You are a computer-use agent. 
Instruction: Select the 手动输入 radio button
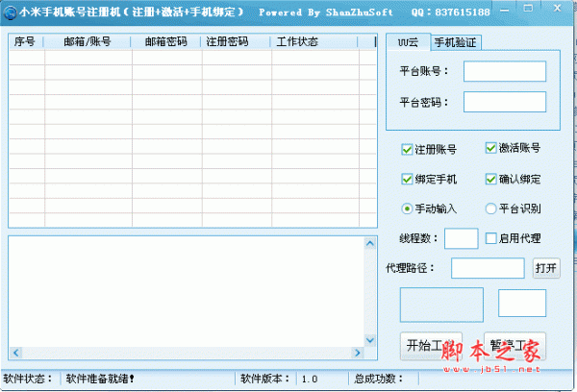pyautogui.click(x=407, y=208)
